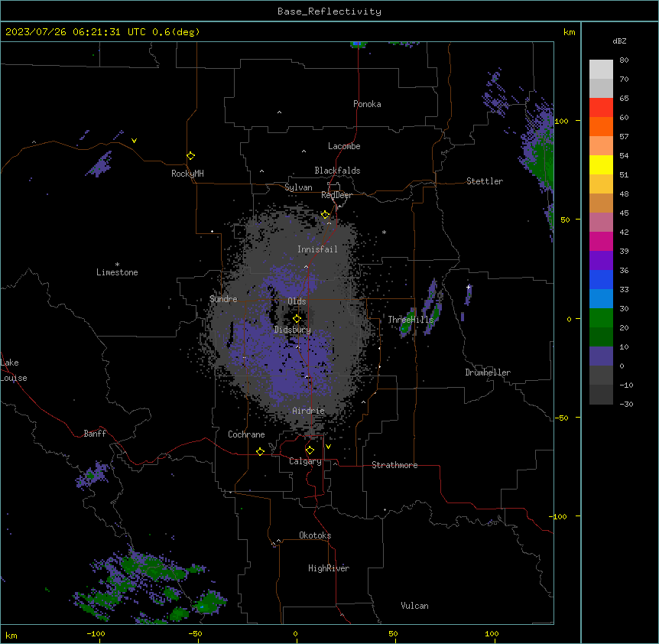Click the Limestone label
The image size is (659, 644).
(117, 272)
